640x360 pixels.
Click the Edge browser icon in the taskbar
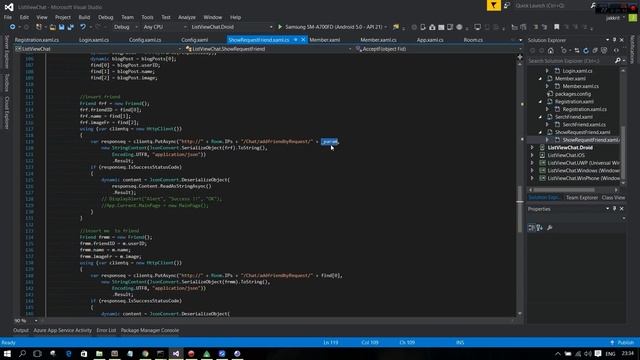point(68,353)
